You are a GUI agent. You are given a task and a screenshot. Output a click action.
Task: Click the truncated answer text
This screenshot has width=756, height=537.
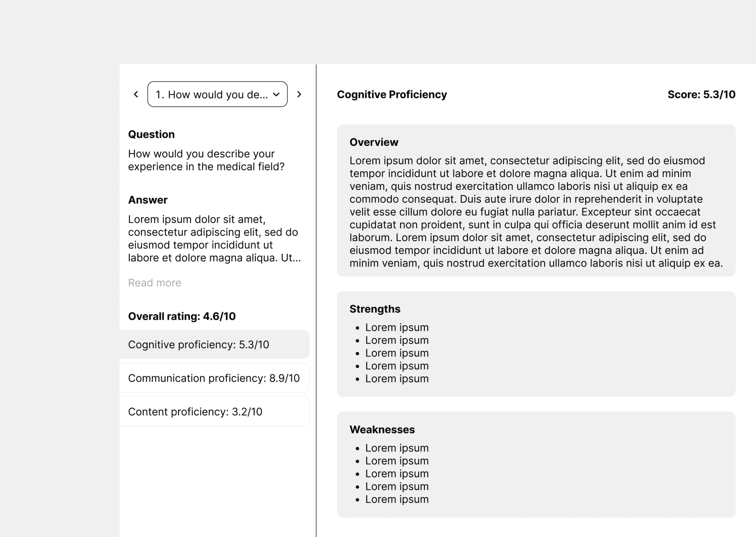pos(214,238)
